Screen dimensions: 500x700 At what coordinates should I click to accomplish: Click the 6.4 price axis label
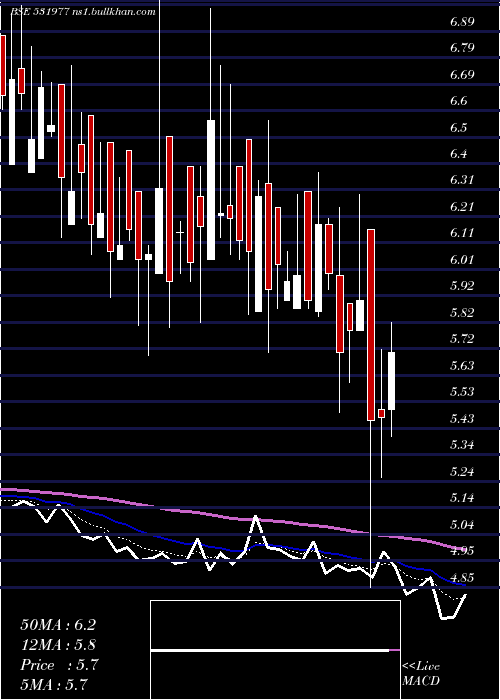(x=459, y=154)
